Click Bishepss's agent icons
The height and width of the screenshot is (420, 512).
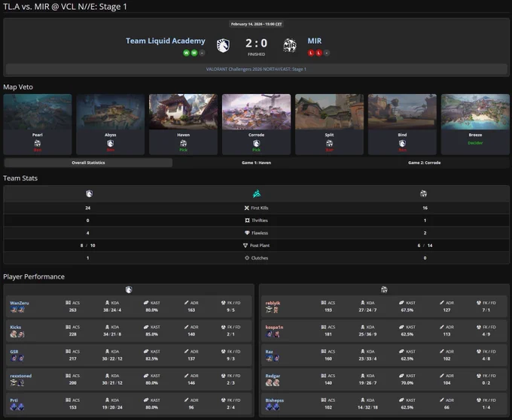point(273,407)
